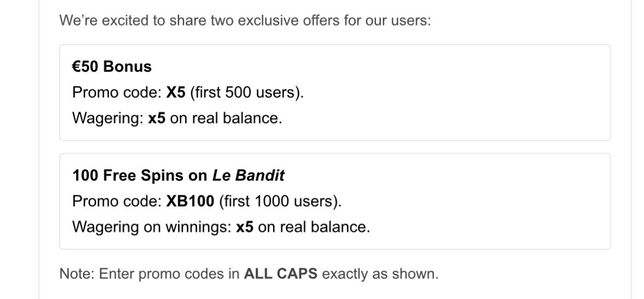Click the "Wagering on winnings:" text

tap(151, 227)
